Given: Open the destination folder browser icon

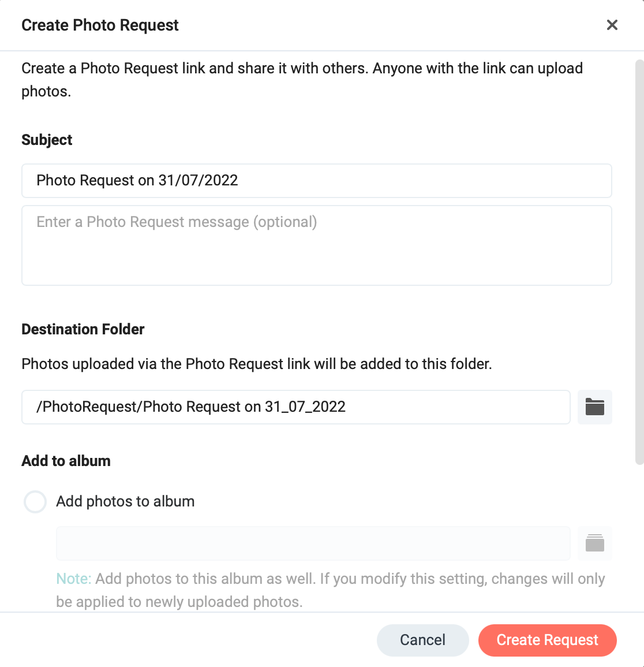Looking at the screenshot, I should pyautogui.click(x=595, y=407).
